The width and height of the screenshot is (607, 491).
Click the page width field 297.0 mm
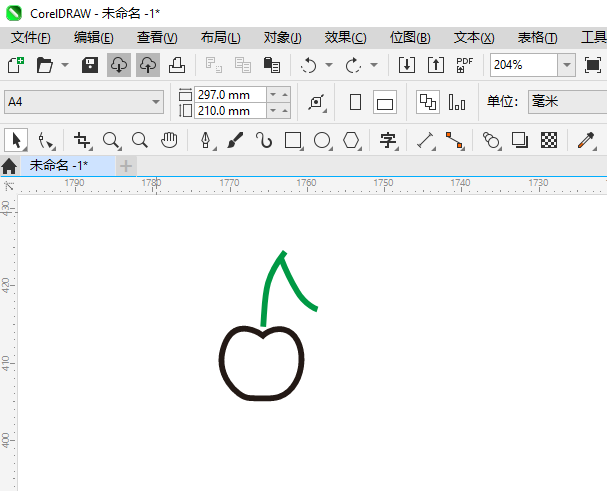(230, 94)
